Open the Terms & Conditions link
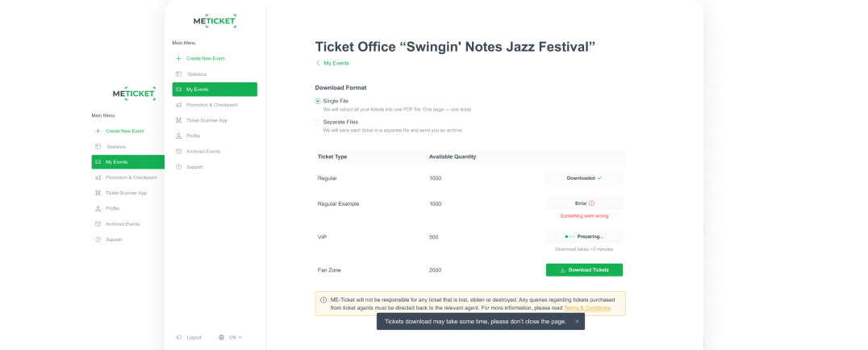Screen dimensions: 868x350 [x=587, y=308]
